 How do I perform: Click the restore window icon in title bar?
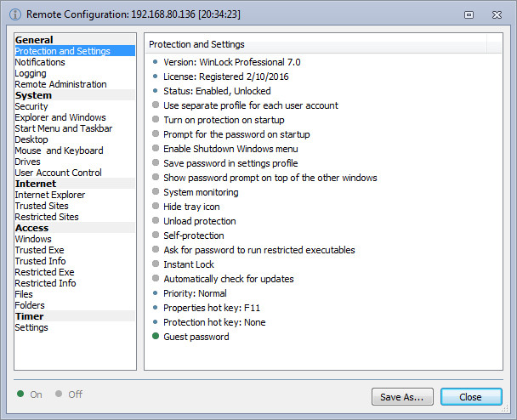point(469,14)
